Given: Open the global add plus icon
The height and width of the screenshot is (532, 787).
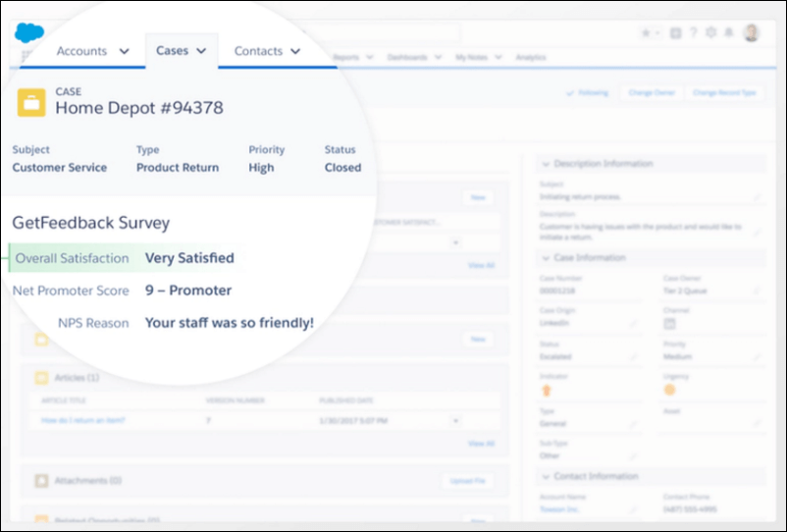Looking at the screenshot, I should 675,33.
